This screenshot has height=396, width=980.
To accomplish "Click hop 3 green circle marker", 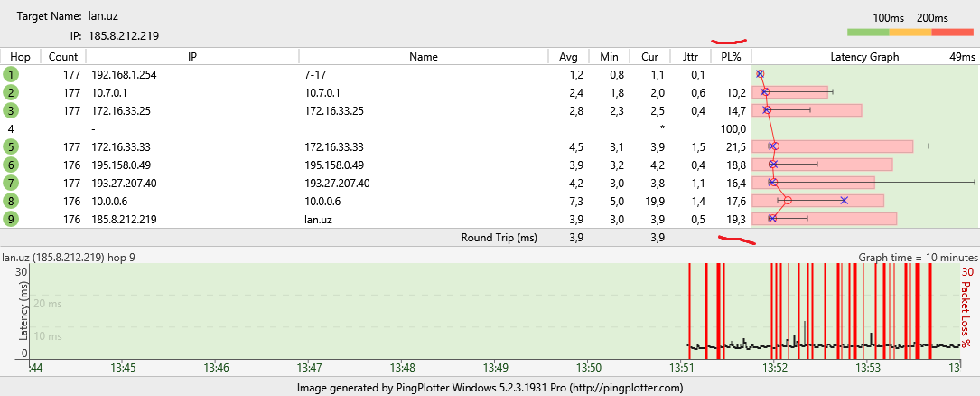I will [11, 110].
